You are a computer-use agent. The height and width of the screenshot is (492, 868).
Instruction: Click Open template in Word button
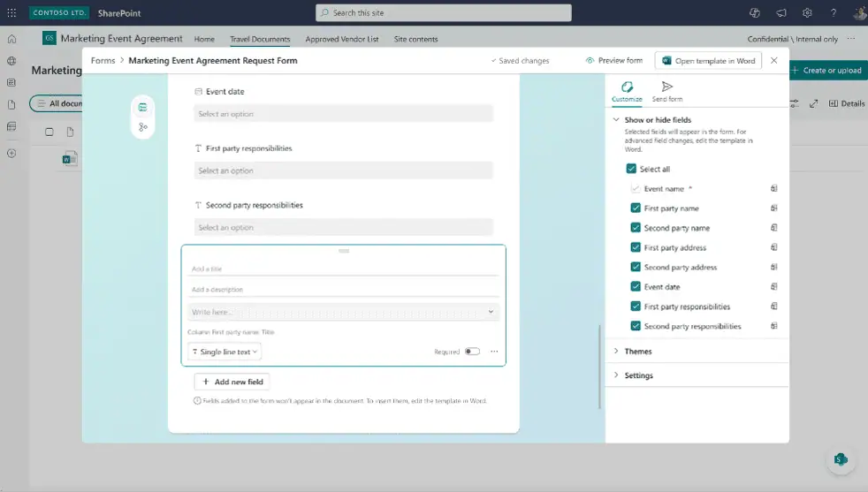[709, 61]
